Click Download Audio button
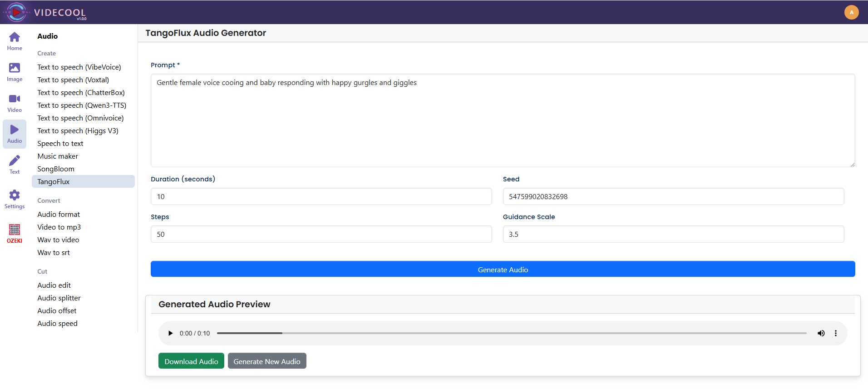The width and height of the screenshot is (868, 390). click(x=191, y=361)
